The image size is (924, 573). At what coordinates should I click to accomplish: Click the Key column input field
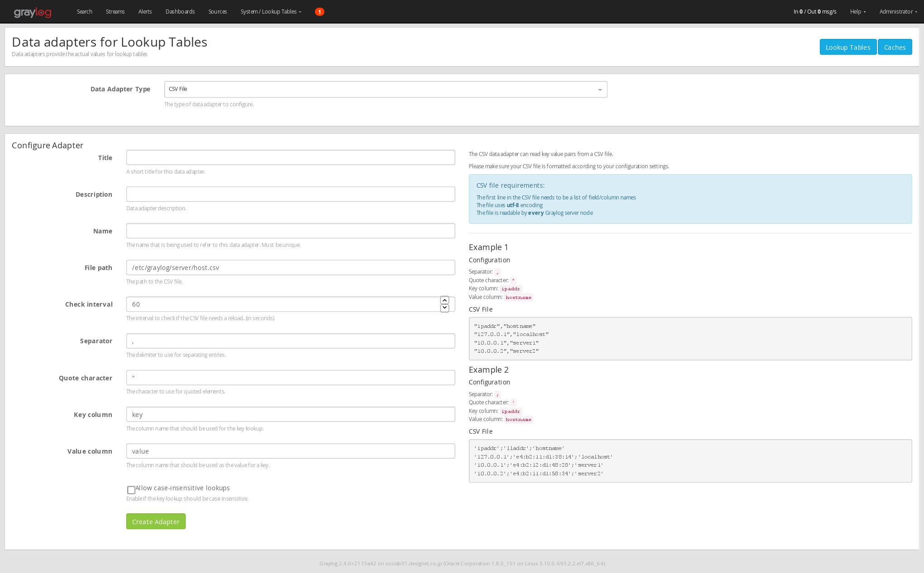point(291,415)
